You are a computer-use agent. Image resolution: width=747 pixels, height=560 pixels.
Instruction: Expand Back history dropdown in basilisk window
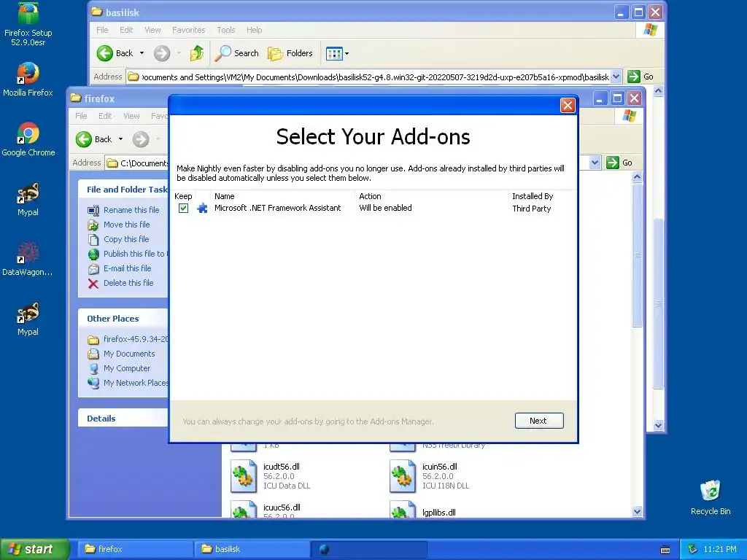click(x=142, y=53)
